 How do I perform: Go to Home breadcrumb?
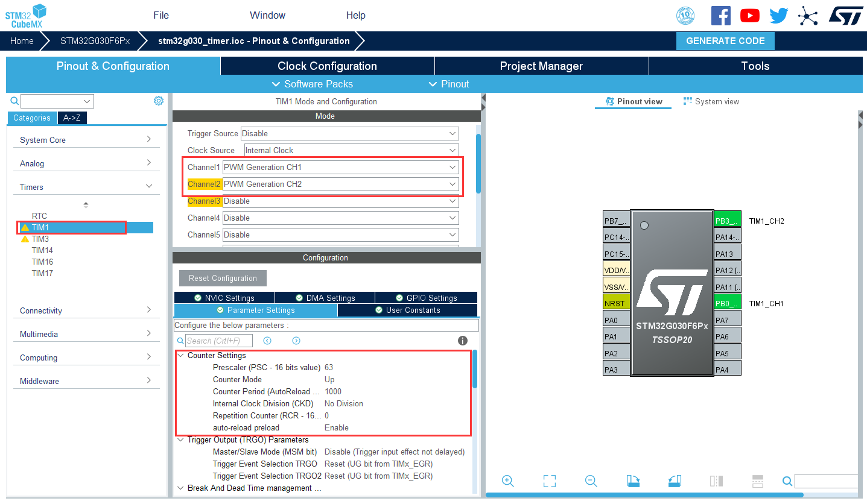point(22,41)
